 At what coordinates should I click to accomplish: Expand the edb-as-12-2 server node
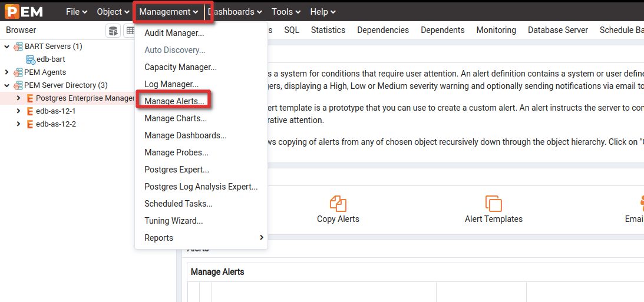pos(18,124)
